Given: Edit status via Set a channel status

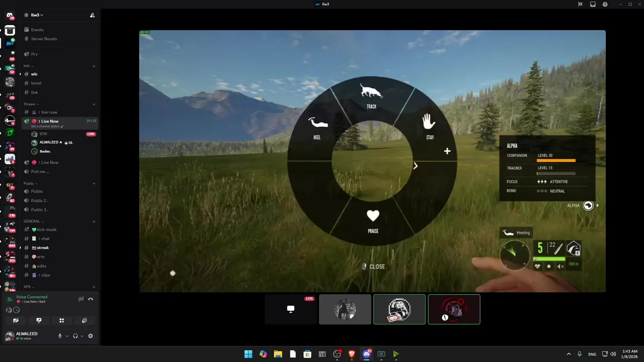Looking at the screenshot, I should 47,126.
